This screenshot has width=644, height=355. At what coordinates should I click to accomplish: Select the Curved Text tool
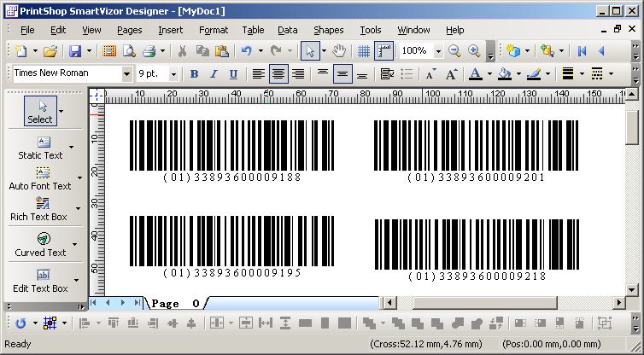pyautogui.click(x=40, y=245)
